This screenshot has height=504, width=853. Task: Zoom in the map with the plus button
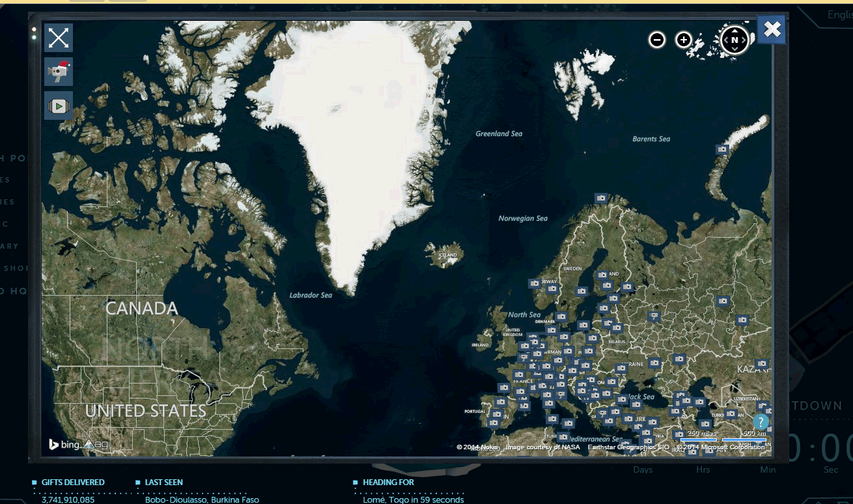tap(683, 40)
